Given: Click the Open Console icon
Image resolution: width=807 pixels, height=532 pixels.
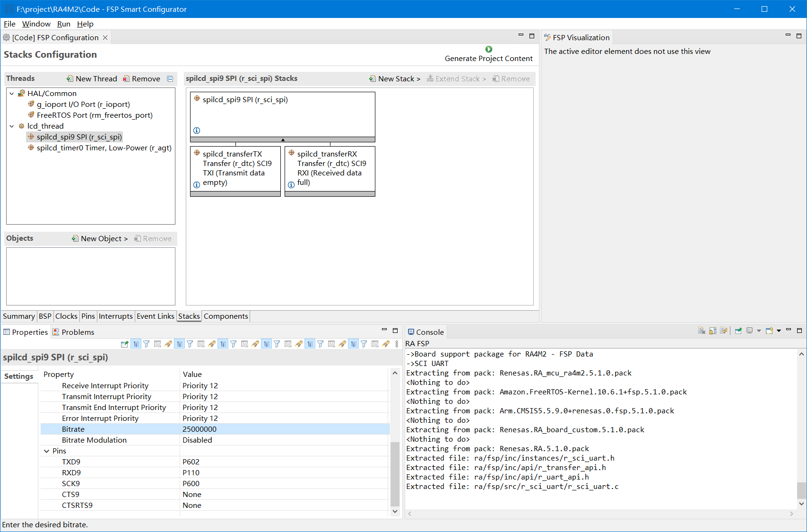Looking at the screenshot, I should (x=769, y=331).
